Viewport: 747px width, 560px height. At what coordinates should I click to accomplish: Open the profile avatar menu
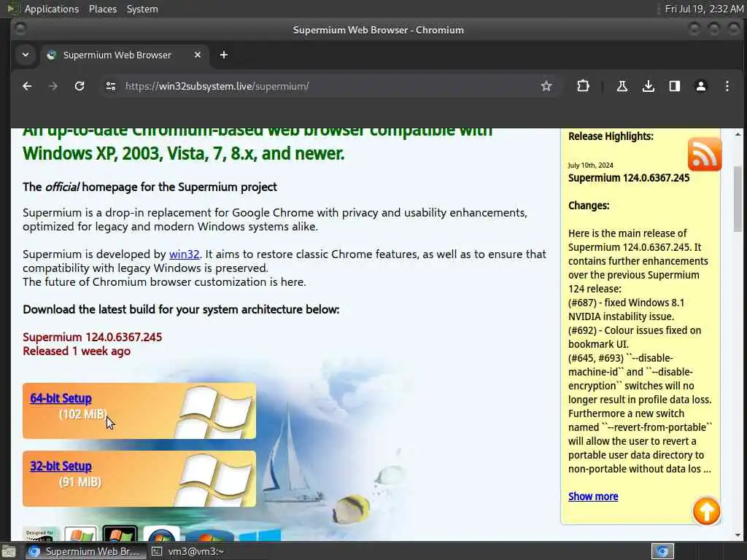700,86
